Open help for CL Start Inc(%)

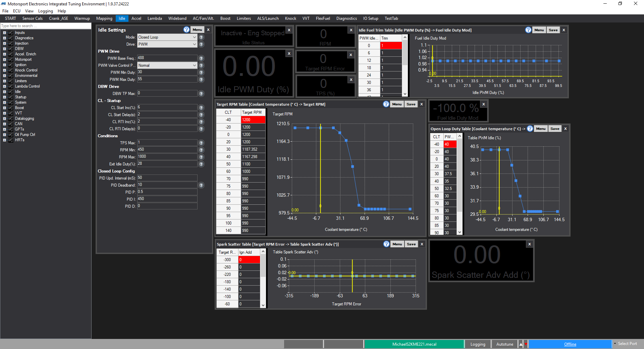pyautogui.click(x=201, y=108)
